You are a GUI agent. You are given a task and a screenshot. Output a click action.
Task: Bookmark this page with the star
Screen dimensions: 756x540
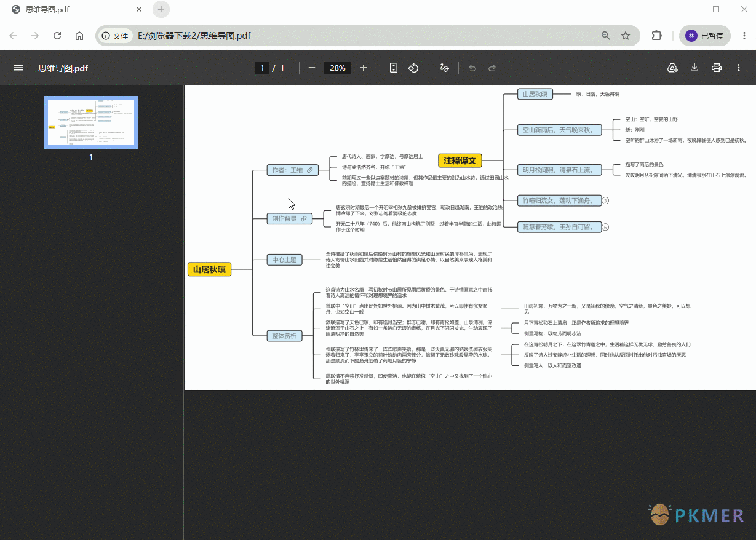coord(626,36)
